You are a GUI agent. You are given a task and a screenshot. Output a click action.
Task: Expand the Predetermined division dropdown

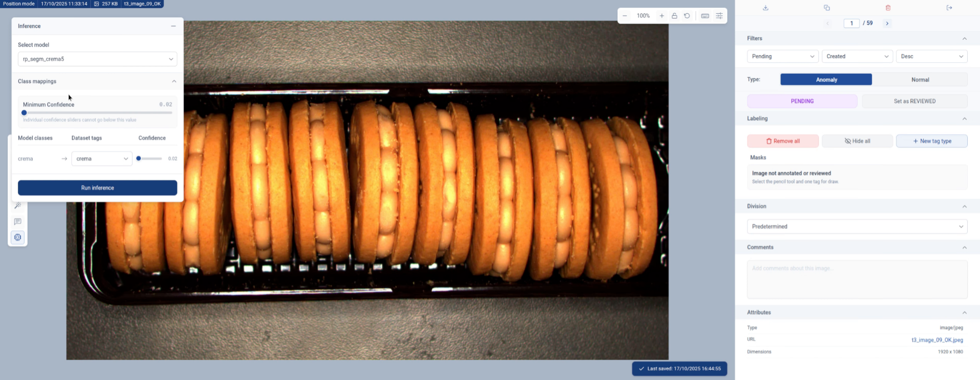click(x=856, y=227)
